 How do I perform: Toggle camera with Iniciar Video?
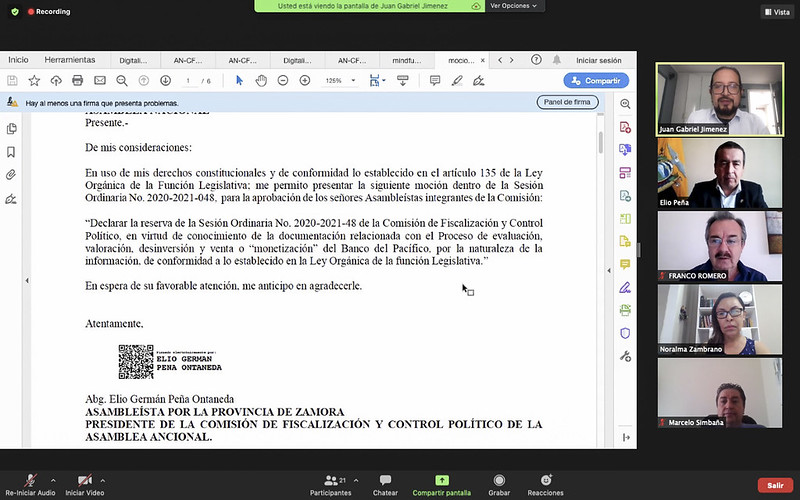pyautogui.click(x=85, y=485)
